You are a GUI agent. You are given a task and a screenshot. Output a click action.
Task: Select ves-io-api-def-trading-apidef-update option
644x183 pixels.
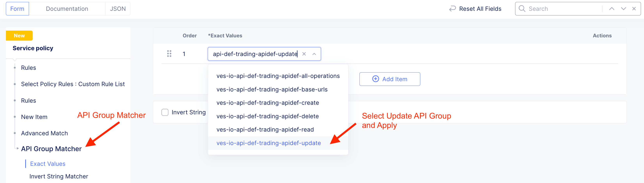pos(269,143)
